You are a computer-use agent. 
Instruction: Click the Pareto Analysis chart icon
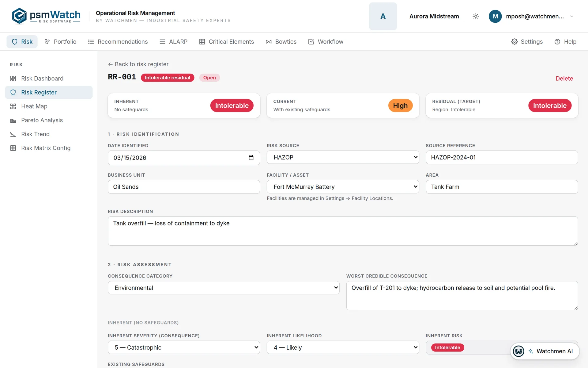(x=13, y=121)
